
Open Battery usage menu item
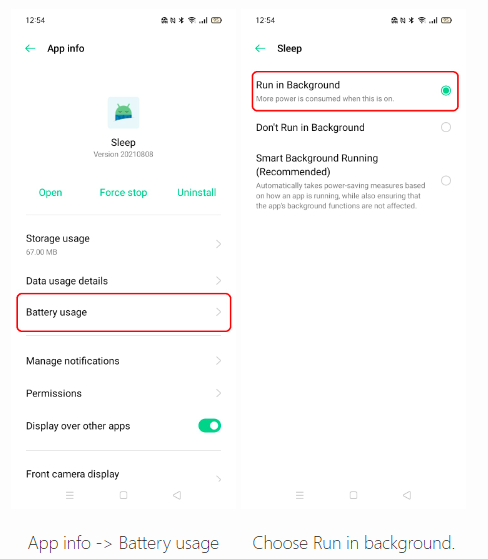124,312
